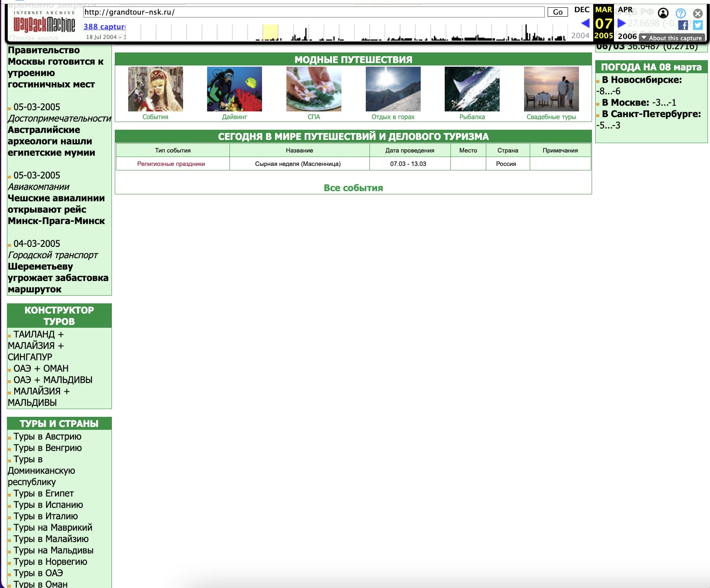Select DEC month in capture navigator
The image size is (710, 588).
pyautogui.click(x=582, y=9)
